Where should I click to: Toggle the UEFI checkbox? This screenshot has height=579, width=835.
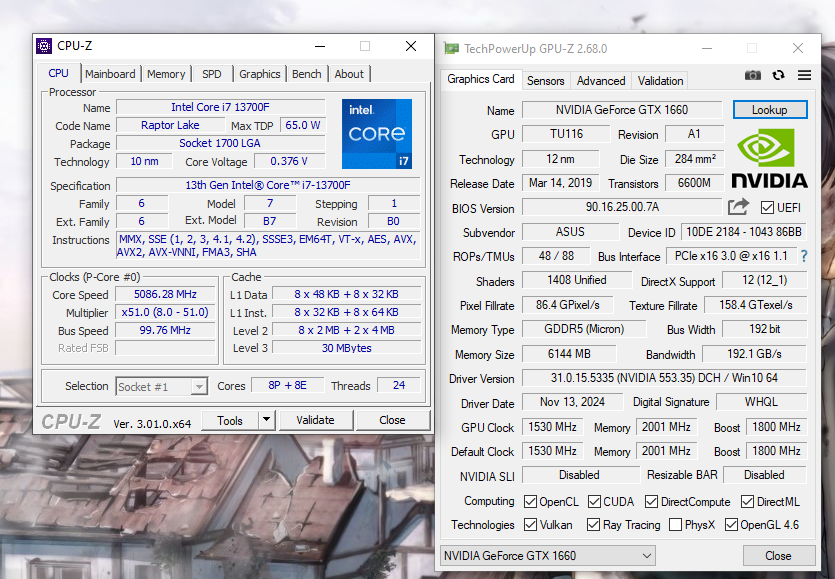tap(767, 207)
